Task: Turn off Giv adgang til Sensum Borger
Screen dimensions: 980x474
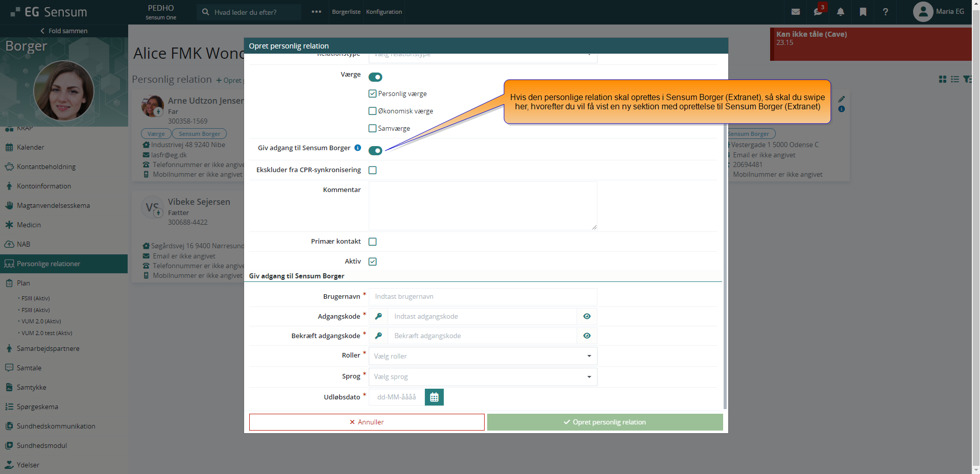Action: tap(375, 151)
